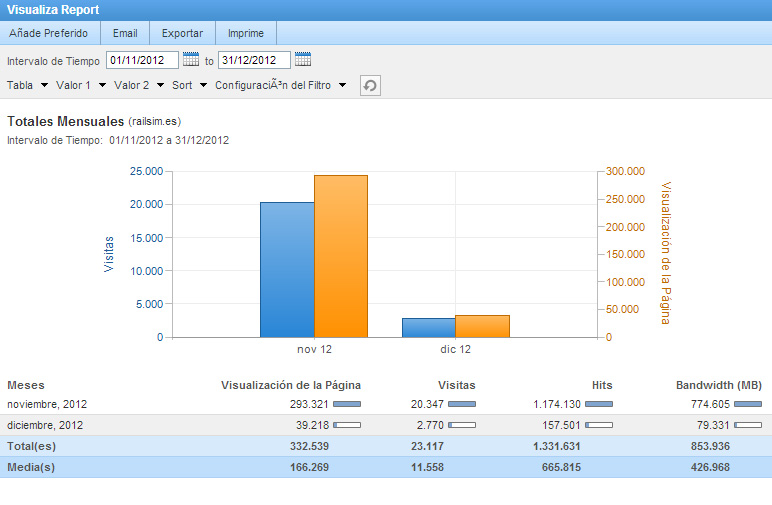Click the 426.968 average bandwidth value
The image size is (772, 505).
pyautogui.click(x=710, y=467)
